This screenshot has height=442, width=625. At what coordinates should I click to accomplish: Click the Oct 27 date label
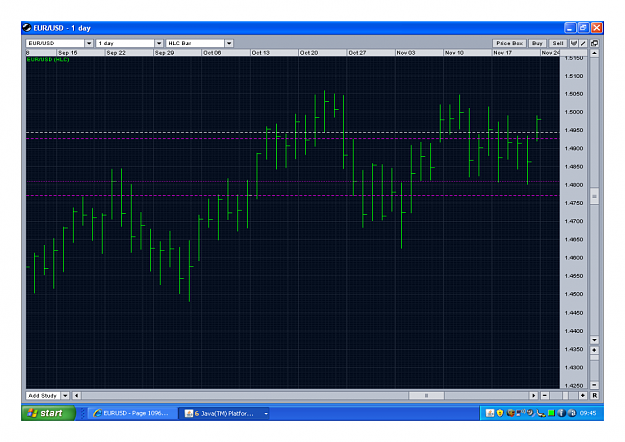click(357, 53)
